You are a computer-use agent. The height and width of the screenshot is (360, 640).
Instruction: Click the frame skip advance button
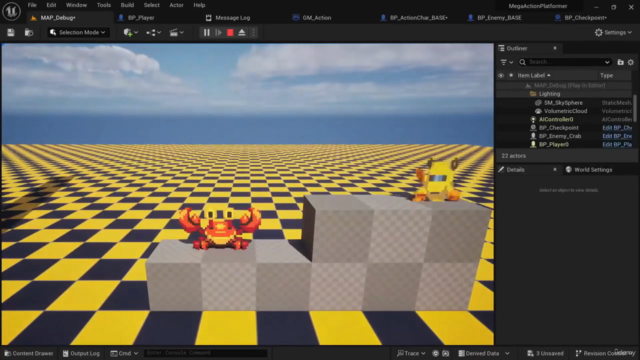pyautogui.click(x=218, y=32)
